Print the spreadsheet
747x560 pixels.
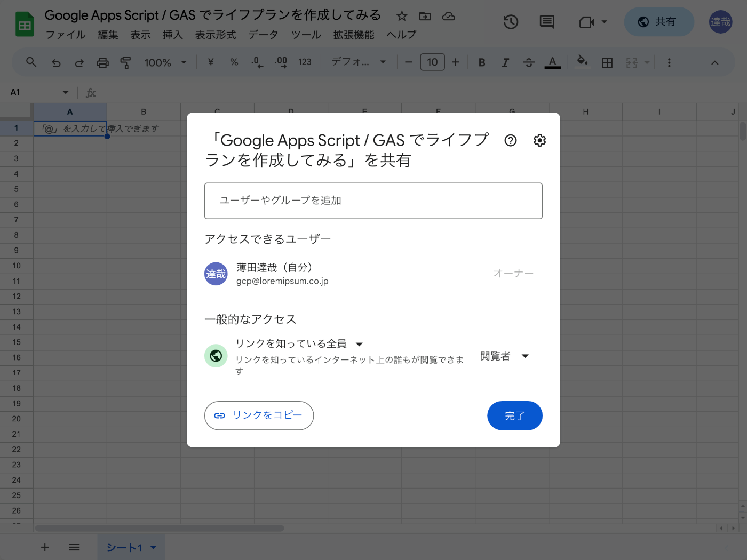(102, 63)
